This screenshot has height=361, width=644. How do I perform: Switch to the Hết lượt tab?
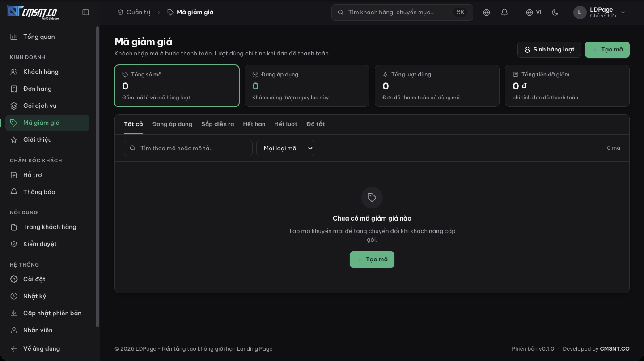click(286, 124)
